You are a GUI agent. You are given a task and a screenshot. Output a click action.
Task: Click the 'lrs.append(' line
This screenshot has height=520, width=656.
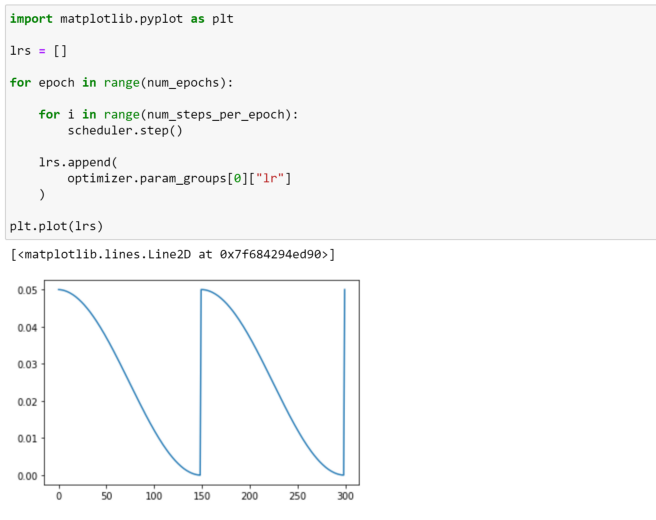[x=78, y=162]
